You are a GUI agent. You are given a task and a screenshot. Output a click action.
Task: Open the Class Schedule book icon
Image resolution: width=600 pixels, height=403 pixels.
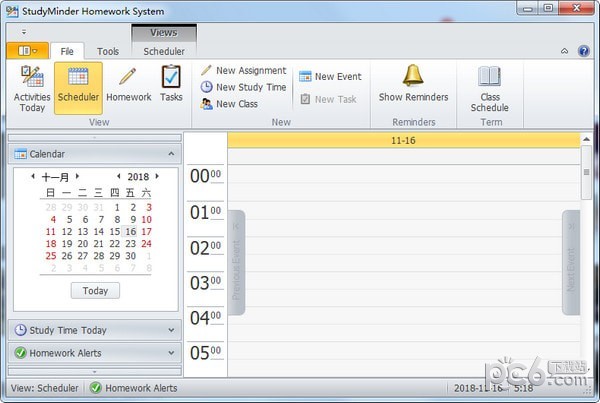(489, 89)
